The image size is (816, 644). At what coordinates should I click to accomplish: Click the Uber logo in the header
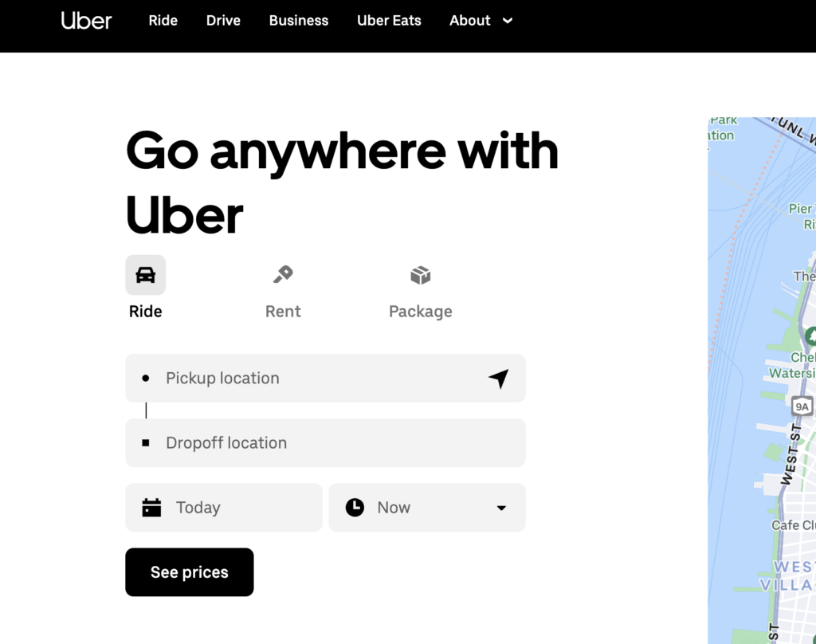tap(86, 21)
